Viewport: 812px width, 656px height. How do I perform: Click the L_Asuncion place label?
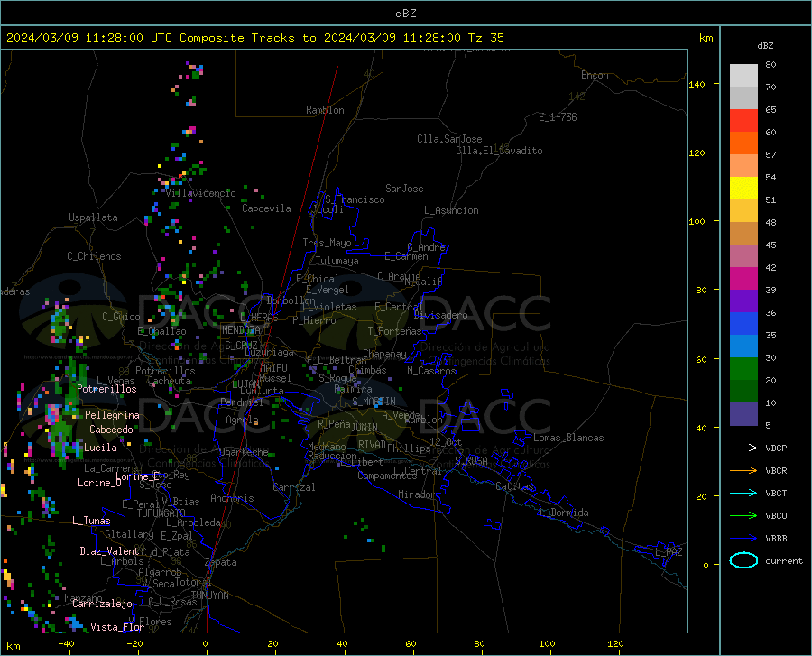click(x=451, y=210)
